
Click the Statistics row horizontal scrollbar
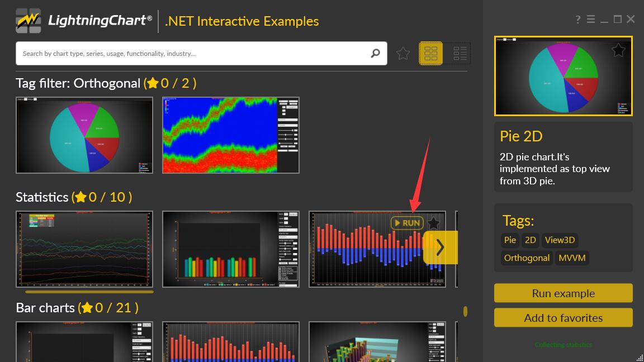pos(89,292)
